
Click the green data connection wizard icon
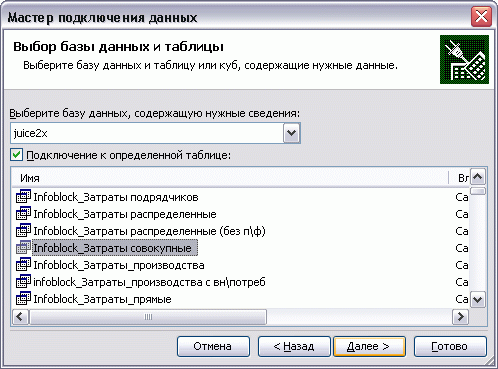[464, 59]
